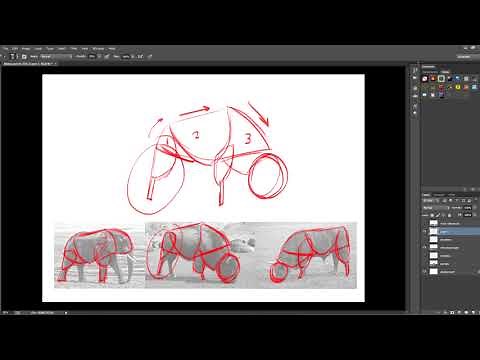Open the Help menu

[112, 48]
